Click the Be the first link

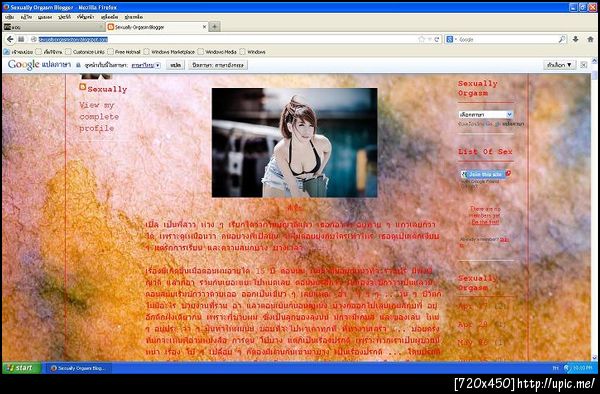pos(485,222)
